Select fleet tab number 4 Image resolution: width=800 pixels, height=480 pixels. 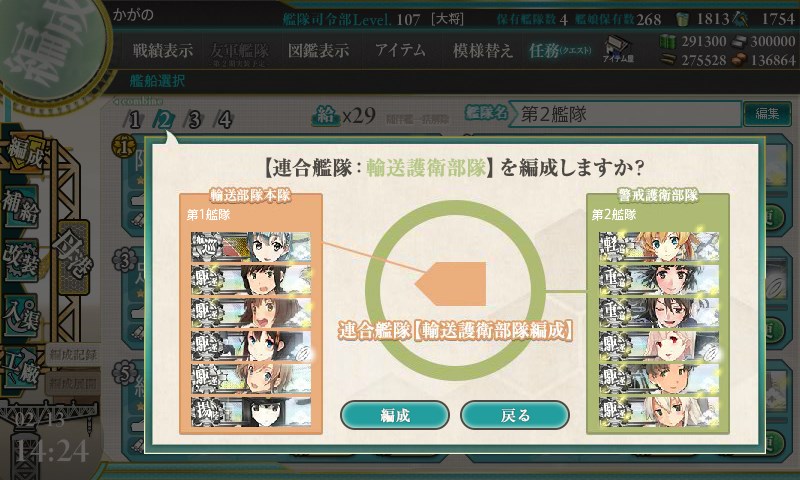click(224, 120)
